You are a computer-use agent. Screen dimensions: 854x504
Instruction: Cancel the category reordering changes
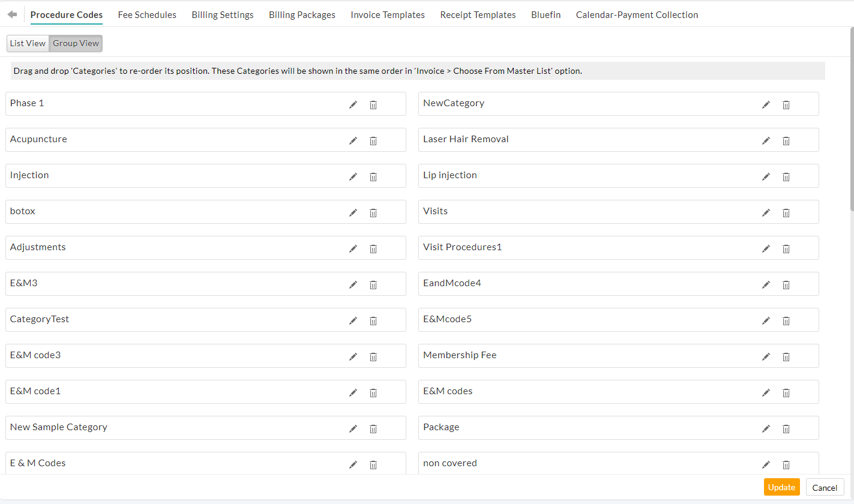click(x=825, y=487)
